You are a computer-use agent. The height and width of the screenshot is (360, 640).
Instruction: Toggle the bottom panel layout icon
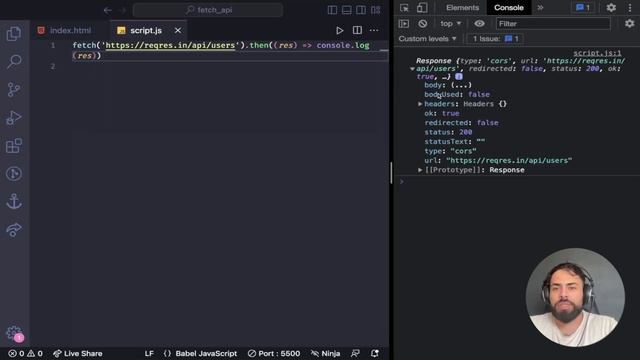coord(347,10)
